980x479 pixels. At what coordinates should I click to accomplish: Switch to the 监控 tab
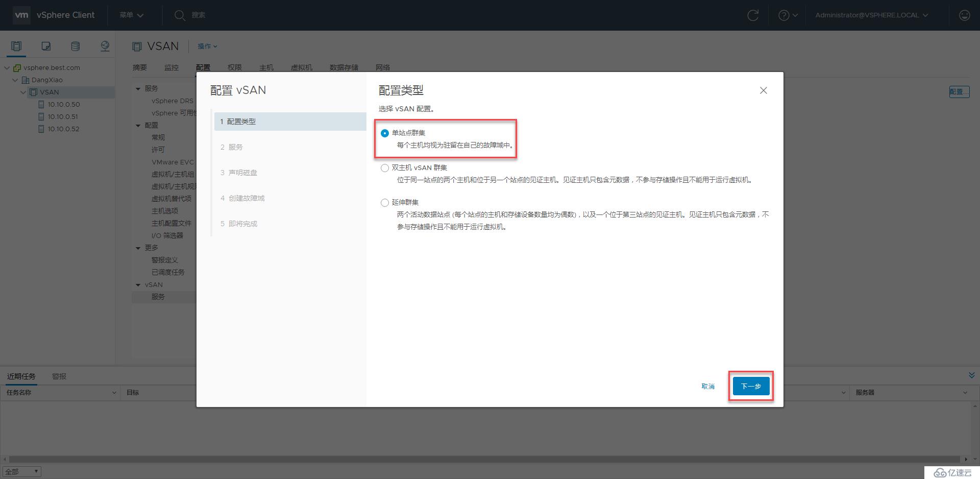pos(171,67)
